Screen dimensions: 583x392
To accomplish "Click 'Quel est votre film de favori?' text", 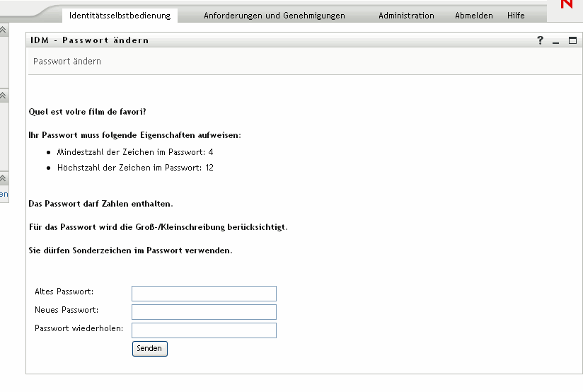I will (87, 112).
